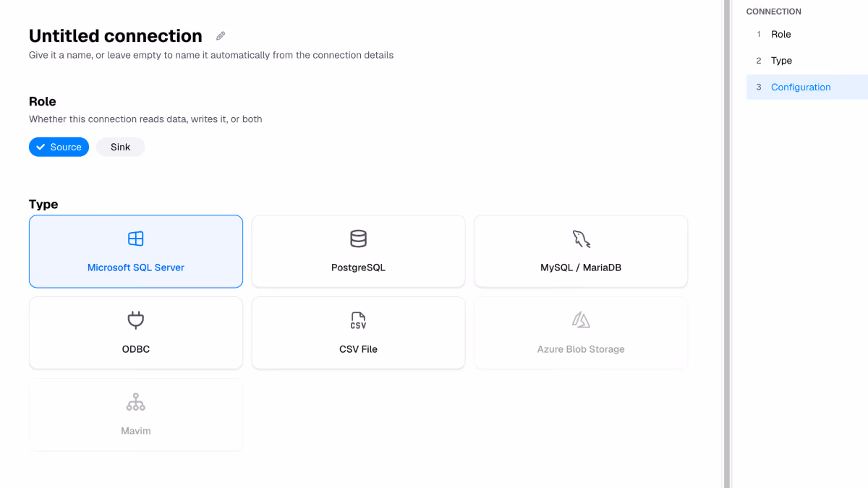
Task: Pick the MySQL / MariaDB label
Action: [581, 267]
